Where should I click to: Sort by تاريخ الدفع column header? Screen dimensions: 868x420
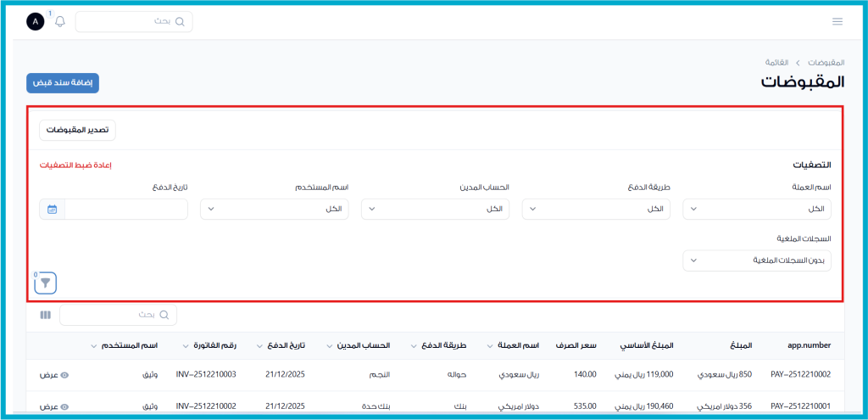pos(284,345)
